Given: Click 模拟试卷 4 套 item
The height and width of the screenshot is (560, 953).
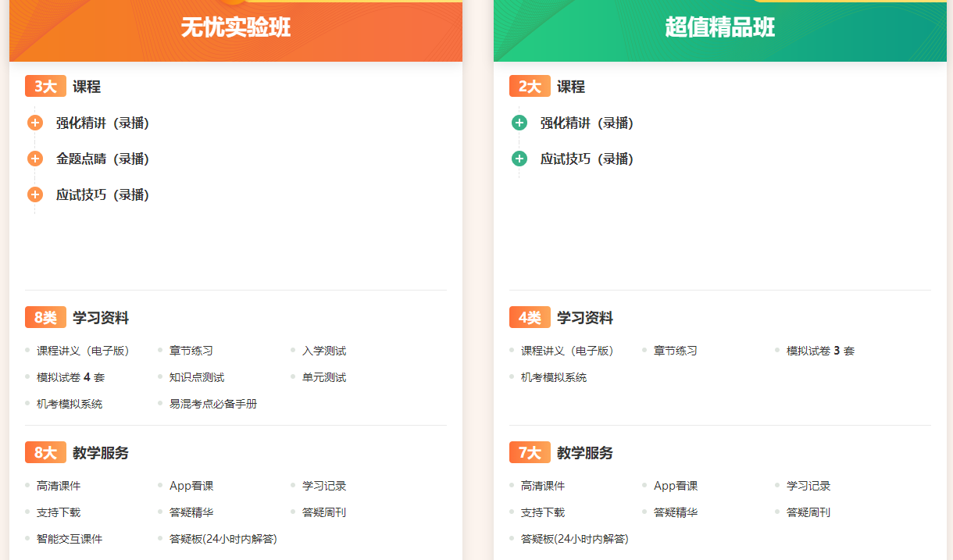Looking at the screenshot, I should (70, 378).
